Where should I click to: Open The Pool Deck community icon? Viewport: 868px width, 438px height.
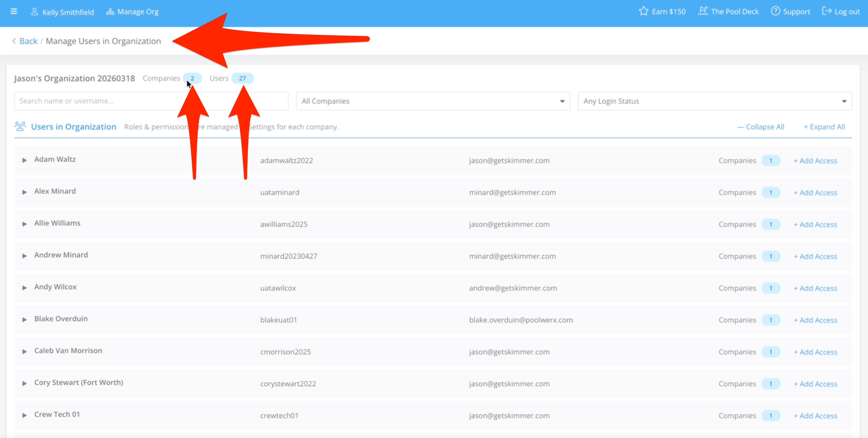point(702,11)
